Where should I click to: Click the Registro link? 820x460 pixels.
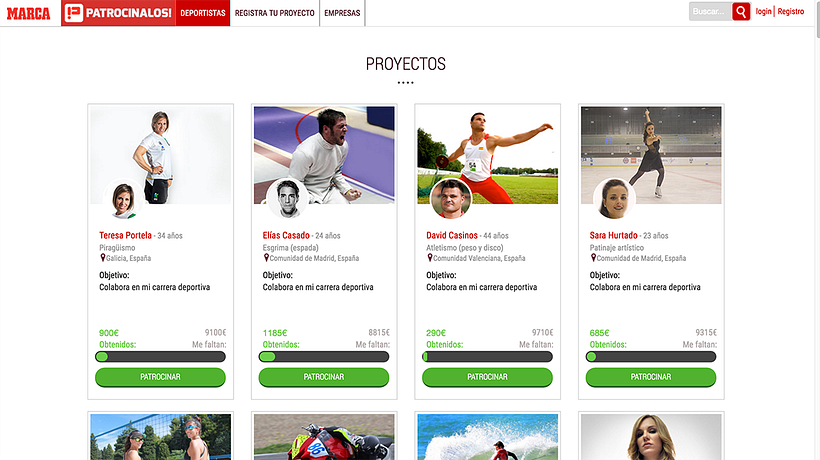(x=791, y=12)
